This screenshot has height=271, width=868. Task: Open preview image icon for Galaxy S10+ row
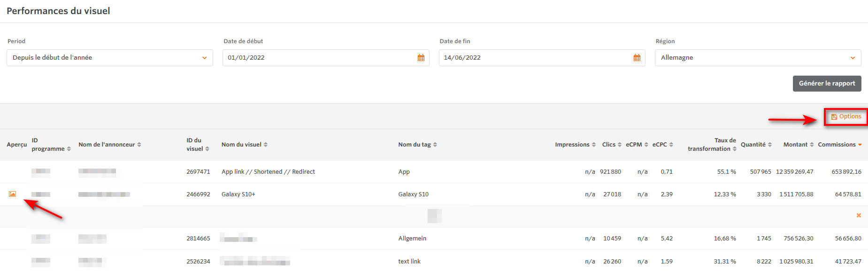click(12, 194)
